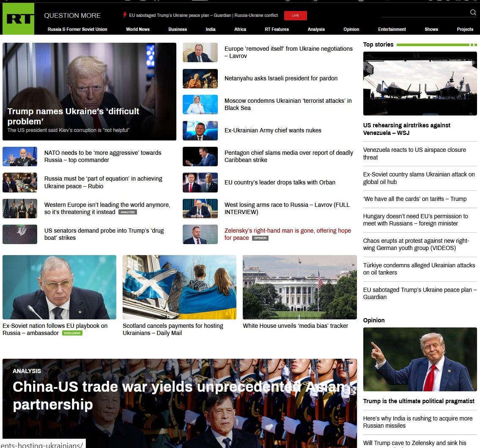This screenshot has height=448, width=480.
Task: Open US senators demand probe into strikes
Action: pos(104,234)
